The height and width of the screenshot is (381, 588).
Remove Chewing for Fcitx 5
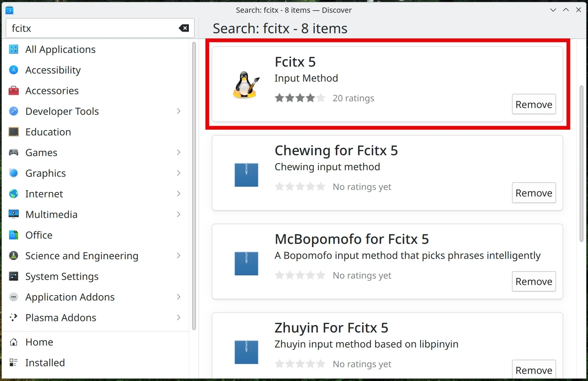[x=534, y=193]
